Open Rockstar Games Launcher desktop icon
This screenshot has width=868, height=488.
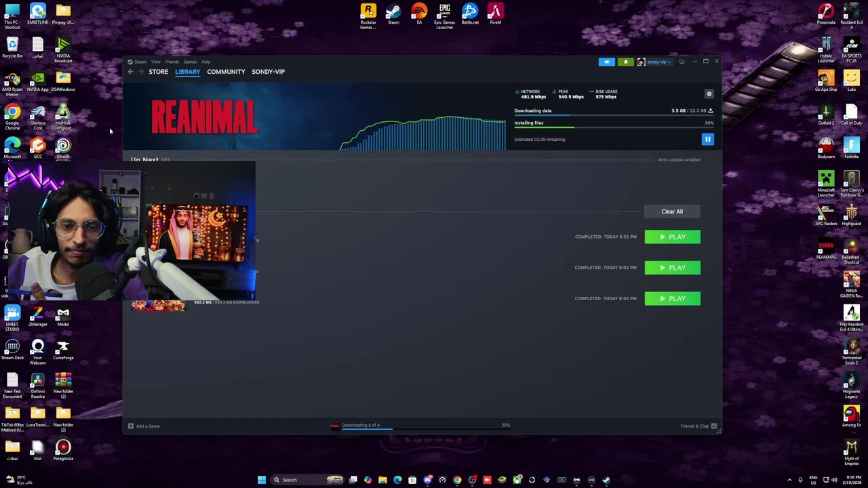[368, 16]
